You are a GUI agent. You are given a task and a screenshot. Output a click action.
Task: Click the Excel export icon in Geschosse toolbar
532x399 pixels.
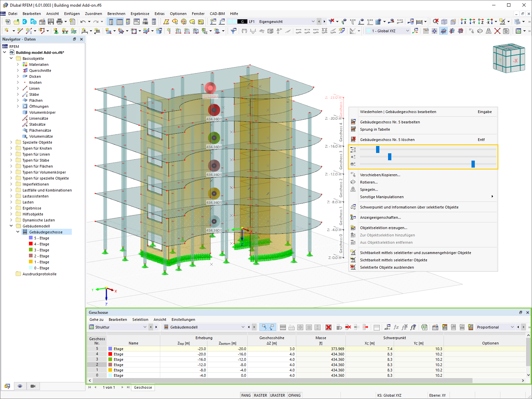[424, 327]
